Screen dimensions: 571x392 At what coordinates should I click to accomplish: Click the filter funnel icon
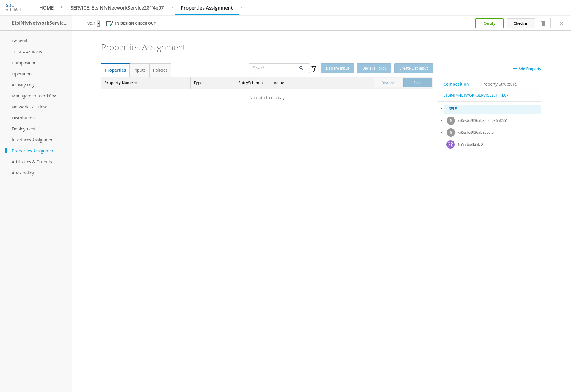[x=314, y=69]
